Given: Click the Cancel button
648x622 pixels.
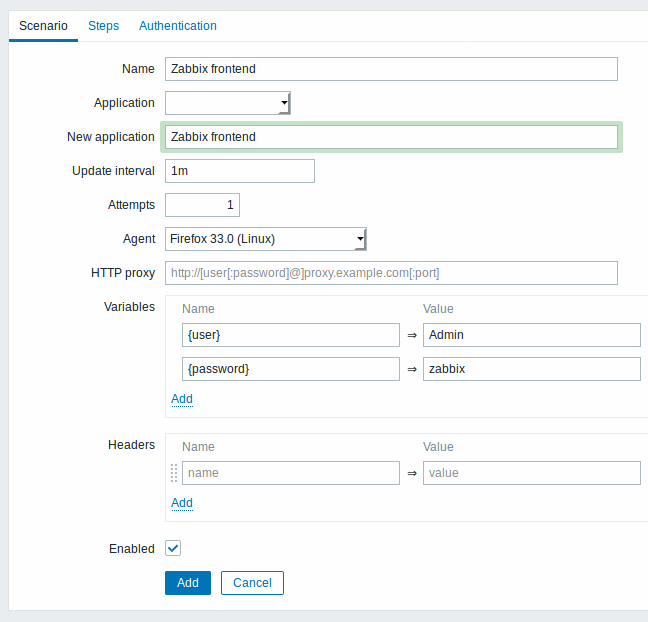Looking at the screenshot, I should coord(252,583).
